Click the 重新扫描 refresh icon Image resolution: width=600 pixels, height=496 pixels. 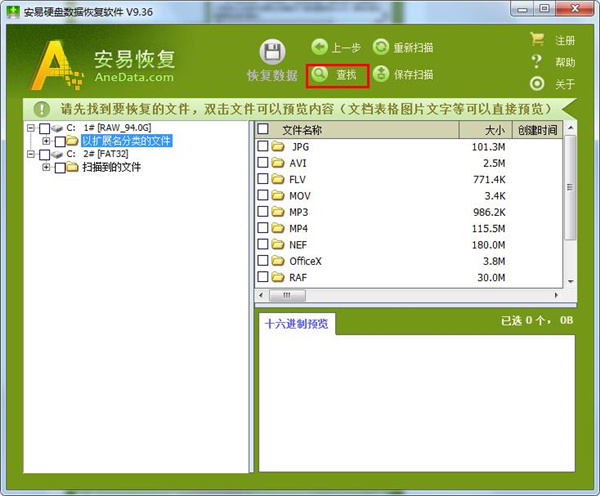pyautogui.click(x=381, y=47)
